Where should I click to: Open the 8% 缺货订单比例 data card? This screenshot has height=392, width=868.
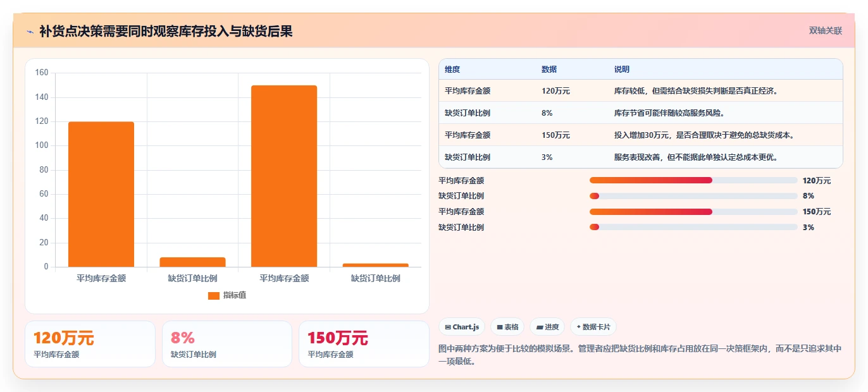[x=227, y=344]
